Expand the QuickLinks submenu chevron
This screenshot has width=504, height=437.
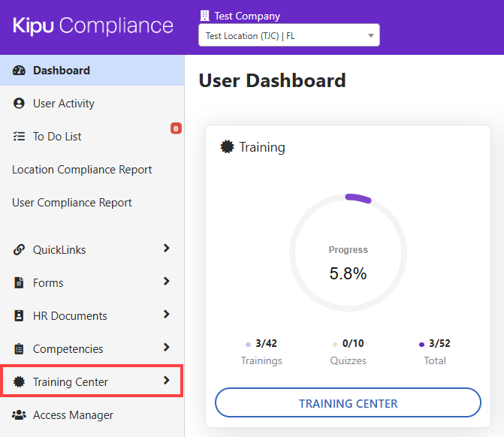167,249
